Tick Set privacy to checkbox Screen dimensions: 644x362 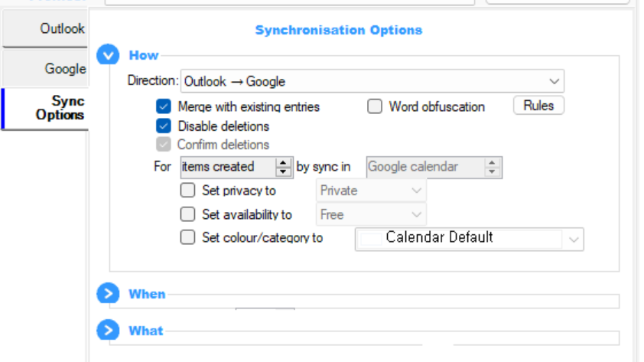point(187,191)
